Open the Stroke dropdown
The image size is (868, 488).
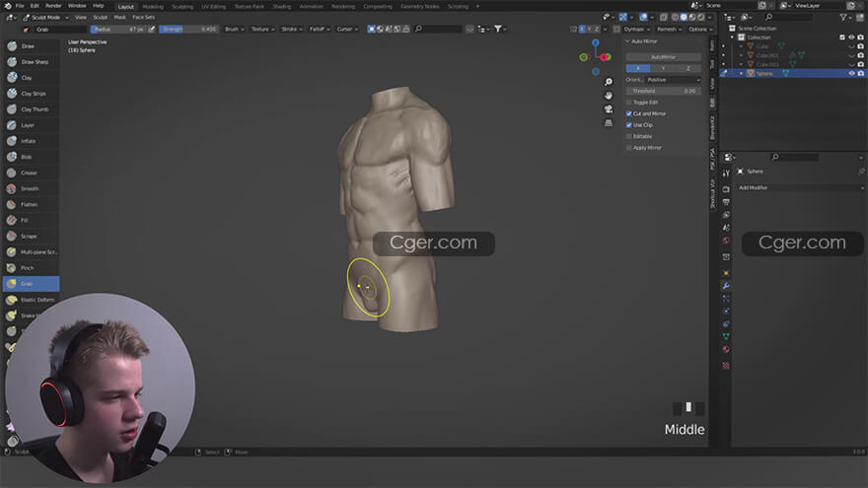tap(292, 29)
